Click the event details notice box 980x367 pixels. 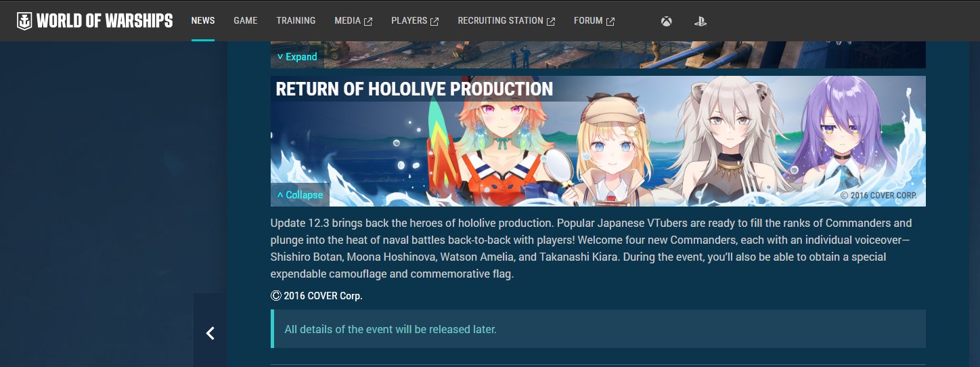pyautogui.click(x=598, y=329)
